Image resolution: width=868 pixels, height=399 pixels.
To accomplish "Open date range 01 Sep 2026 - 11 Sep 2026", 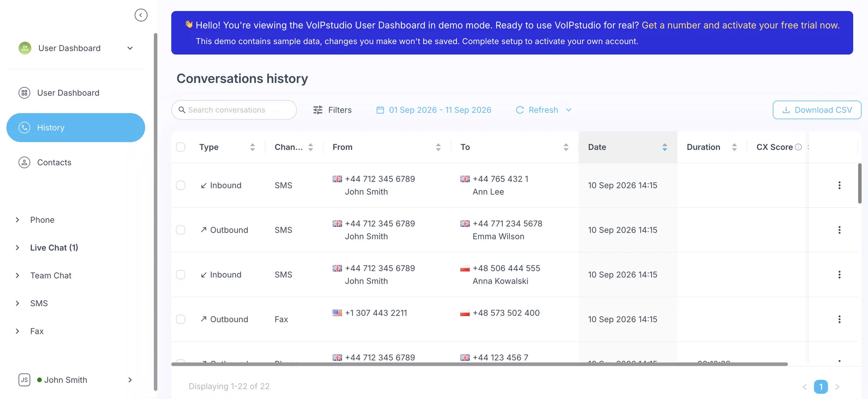I will coord(434,110).
